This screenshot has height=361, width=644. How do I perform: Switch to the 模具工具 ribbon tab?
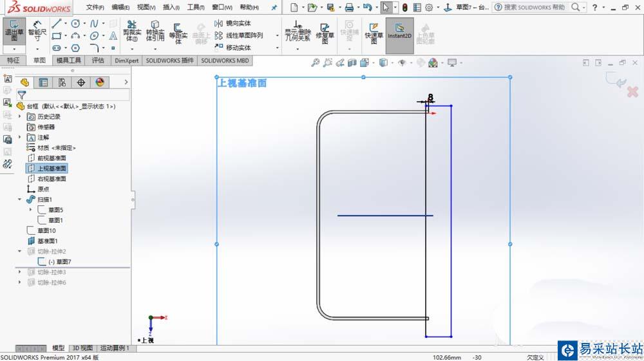pyautogui.click(x=69, y=60)
